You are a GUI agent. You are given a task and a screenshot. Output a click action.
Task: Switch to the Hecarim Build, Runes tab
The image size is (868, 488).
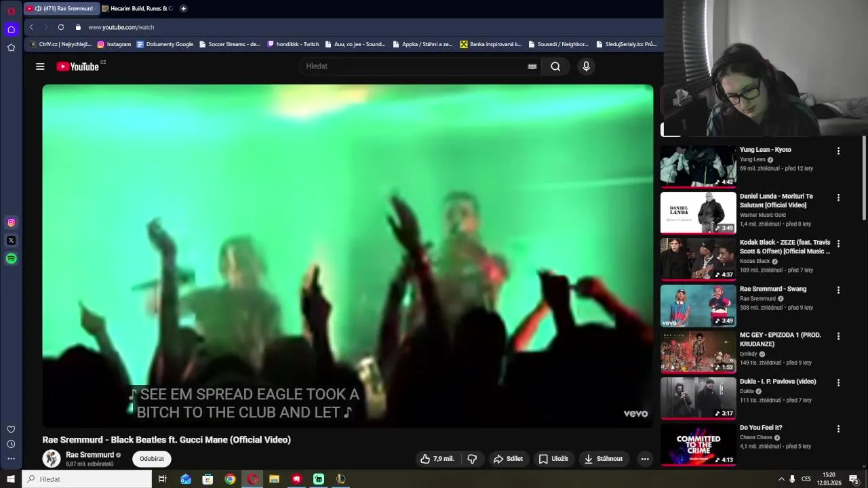[x=138, y=9]
